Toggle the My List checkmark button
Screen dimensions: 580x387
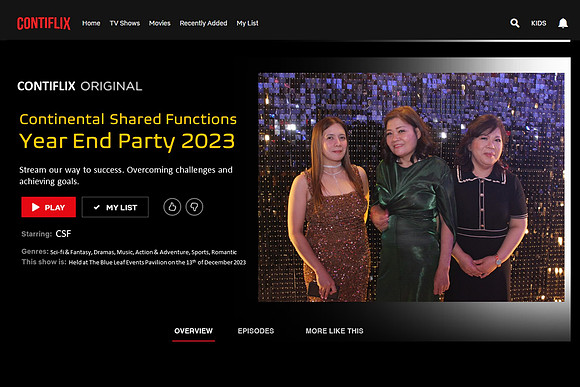115,207
